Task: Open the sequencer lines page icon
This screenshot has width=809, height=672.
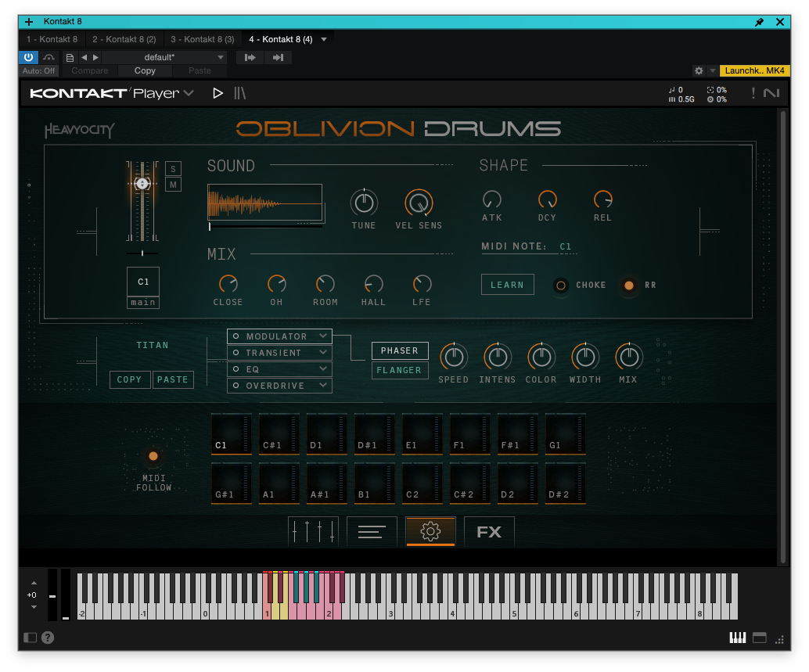Action: point(372,532)
